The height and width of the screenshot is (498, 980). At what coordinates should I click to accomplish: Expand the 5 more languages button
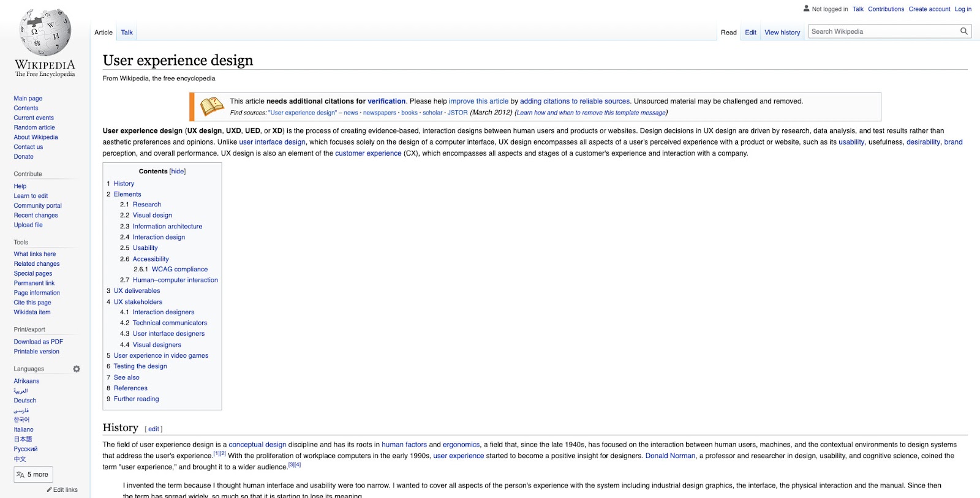coord(34,475)
